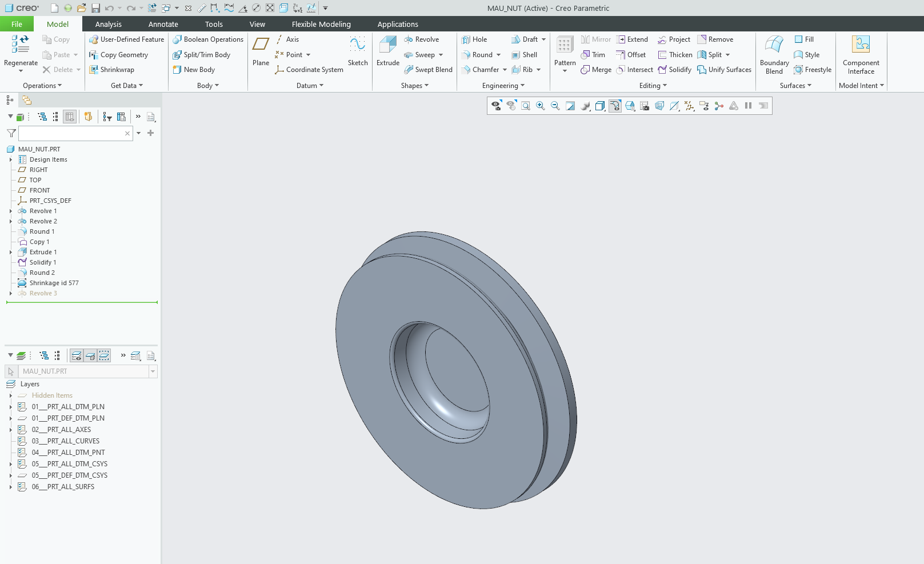
Task: Click Unify Surfaces button
Action: coord(724,70)
